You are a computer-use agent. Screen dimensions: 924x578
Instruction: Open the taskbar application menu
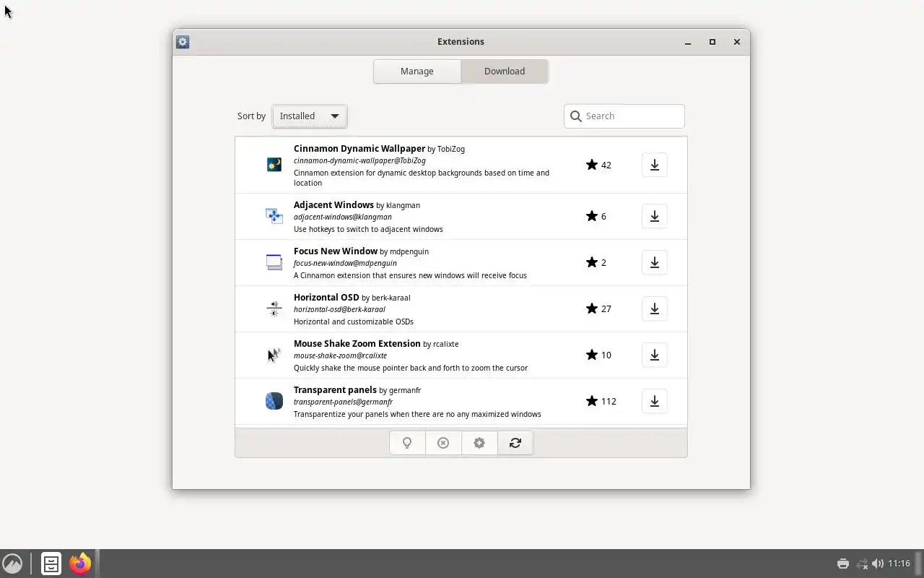12,564
